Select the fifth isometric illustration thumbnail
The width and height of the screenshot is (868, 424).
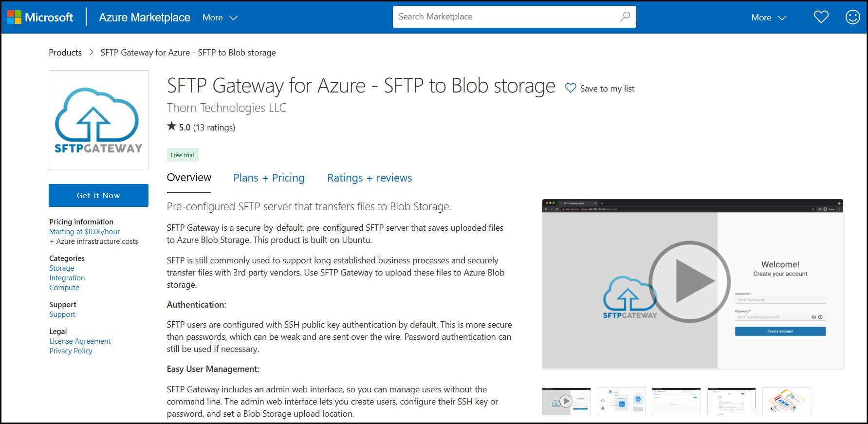[x=787, y=401]
